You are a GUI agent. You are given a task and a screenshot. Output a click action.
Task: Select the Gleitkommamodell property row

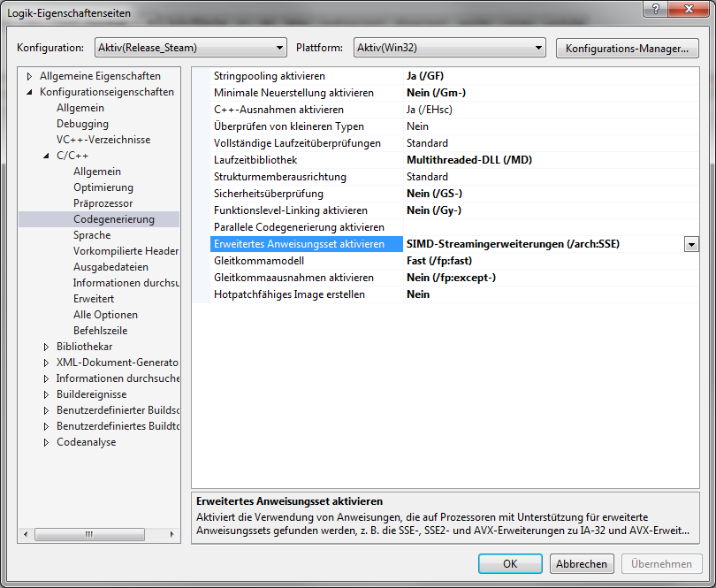point(259,261)
